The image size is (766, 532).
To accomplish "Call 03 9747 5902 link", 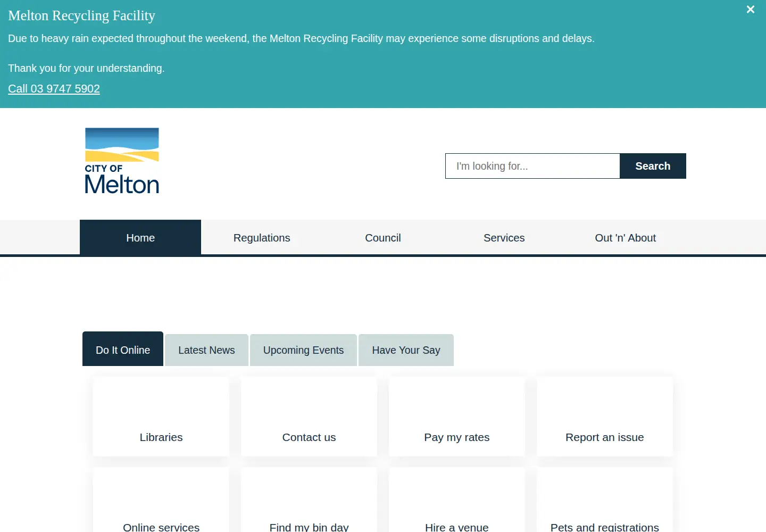I will (x=54, y=89).
